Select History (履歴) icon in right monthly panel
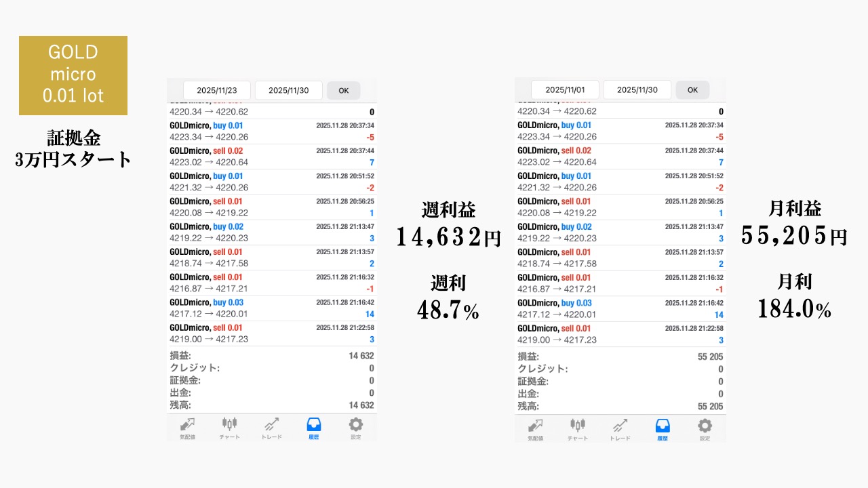 point(663,429)
